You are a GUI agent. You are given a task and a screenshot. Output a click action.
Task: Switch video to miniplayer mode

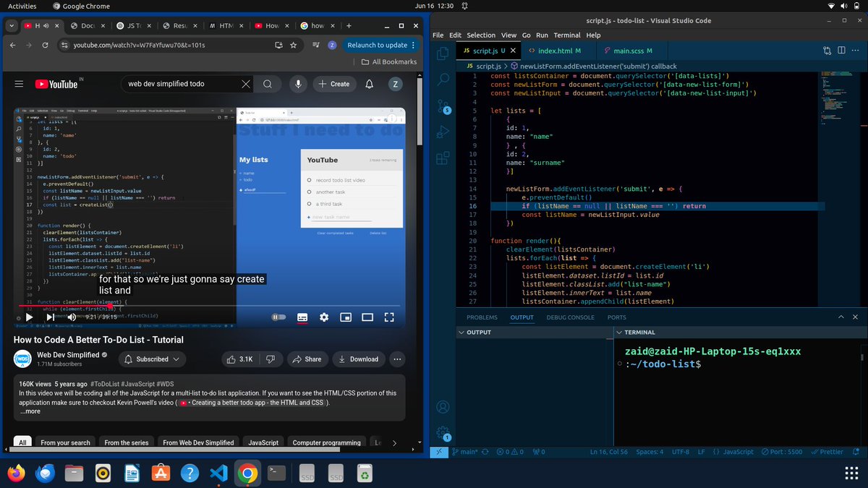tap(346, 317)
